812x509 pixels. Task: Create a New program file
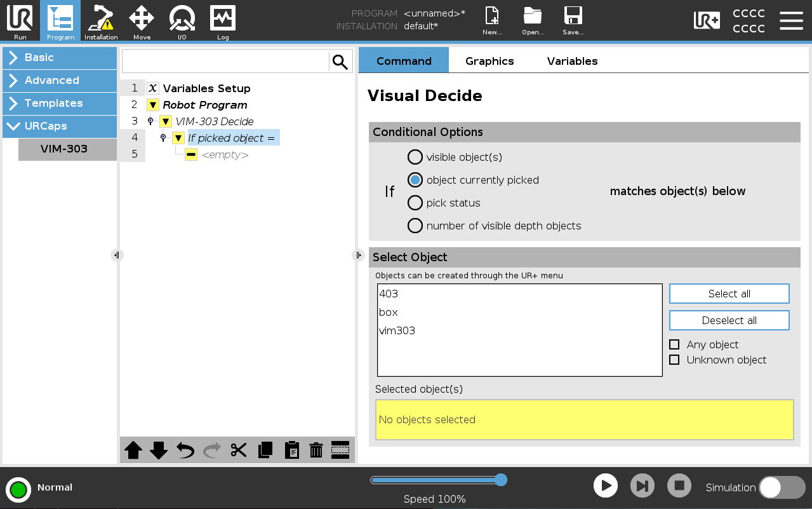pos(492,20)
